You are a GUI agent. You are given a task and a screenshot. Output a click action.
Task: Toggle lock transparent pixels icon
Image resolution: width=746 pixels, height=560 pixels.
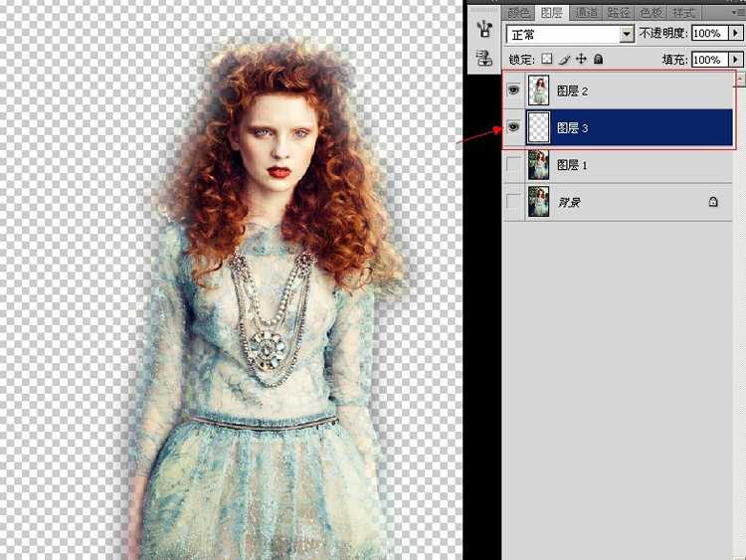pyautogui.click(x=547, y=59)
